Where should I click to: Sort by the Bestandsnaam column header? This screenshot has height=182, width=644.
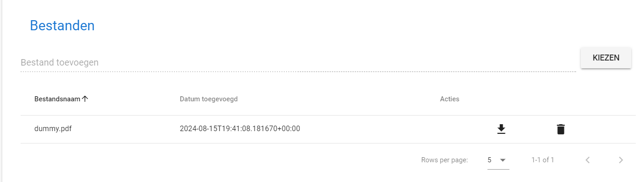point(57,99)
